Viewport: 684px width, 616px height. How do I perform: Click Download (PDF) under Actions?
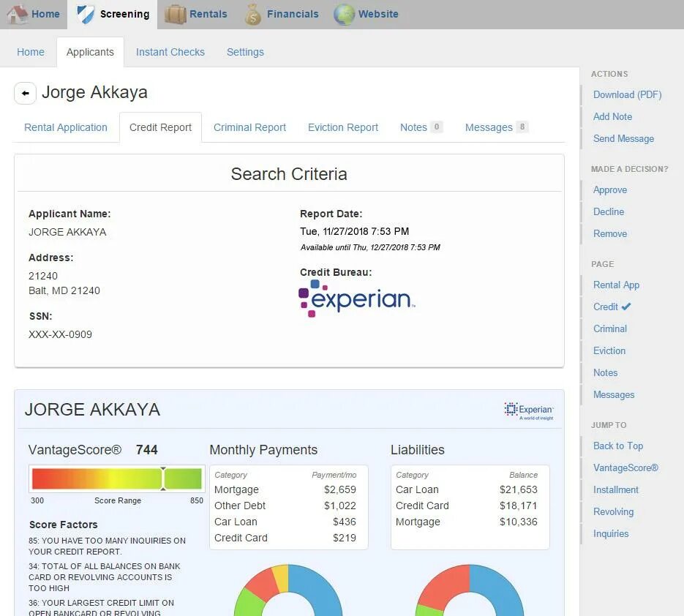coord(627,94)
